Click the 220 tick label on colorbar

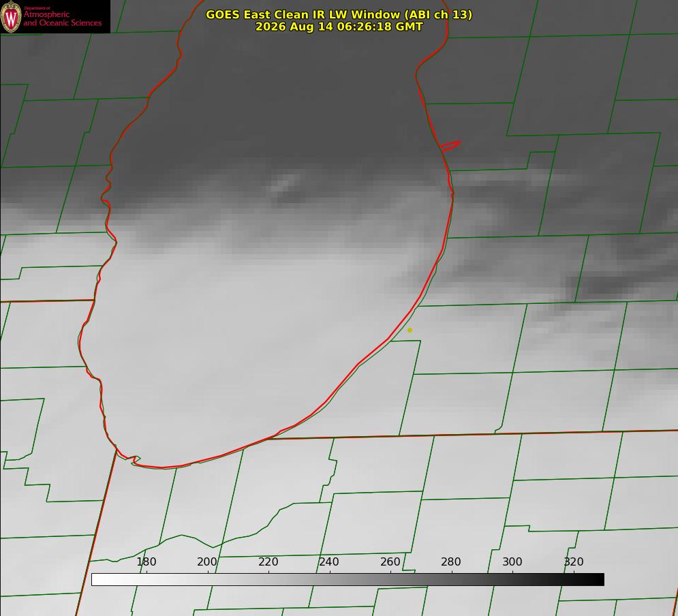(x=268, y=561)
